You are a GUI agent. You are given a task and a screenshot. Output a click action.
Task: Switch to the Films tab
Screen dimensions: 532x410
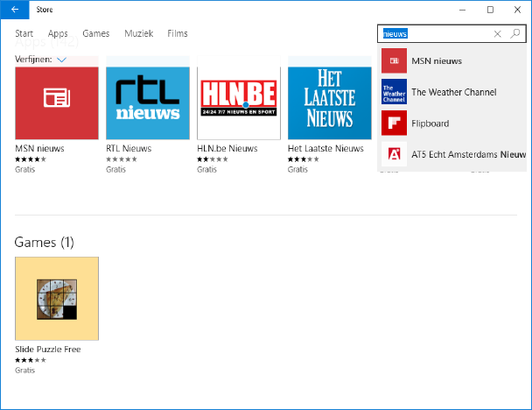(178, 33)
